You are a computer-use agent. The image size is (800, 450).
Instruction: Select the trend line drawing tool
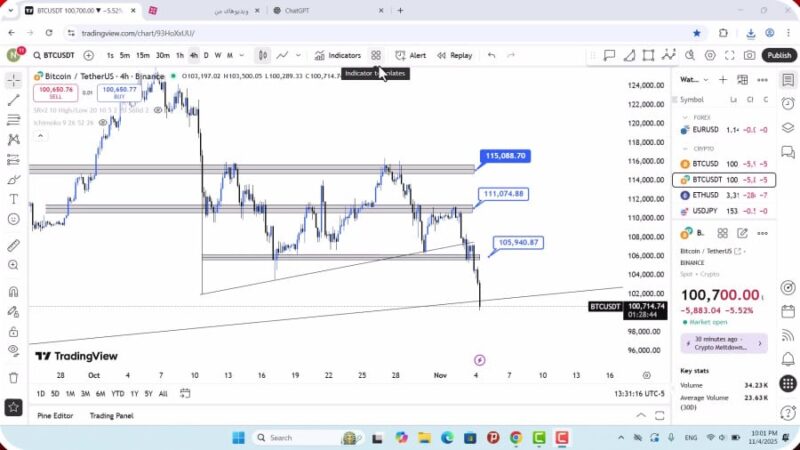[13, 100]
